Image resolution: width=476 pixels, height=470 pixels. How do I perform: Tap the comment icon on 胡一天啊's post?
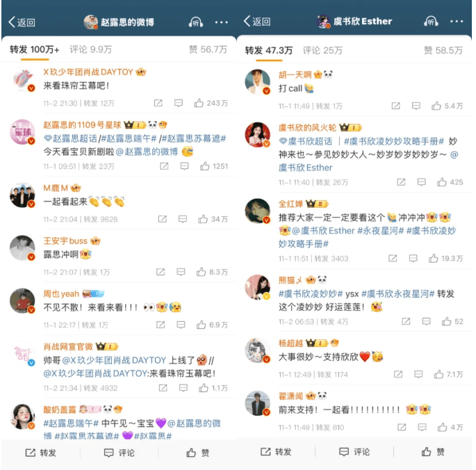(416, 106)
